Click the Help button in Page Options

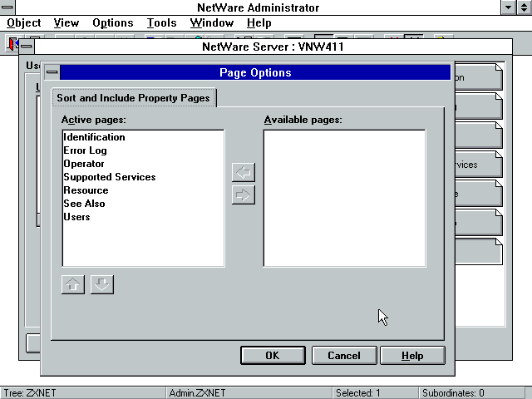(412, 356)
